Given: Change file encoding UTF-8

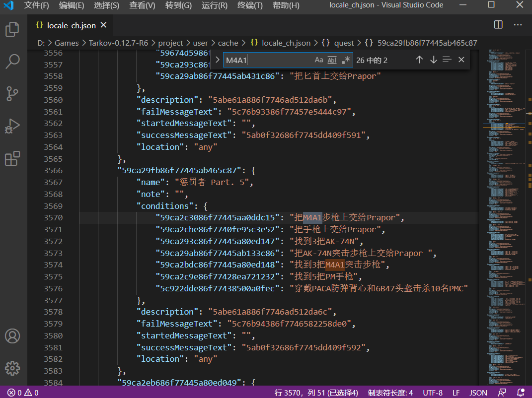Looking at the screenshot, I should pos(433,393).
